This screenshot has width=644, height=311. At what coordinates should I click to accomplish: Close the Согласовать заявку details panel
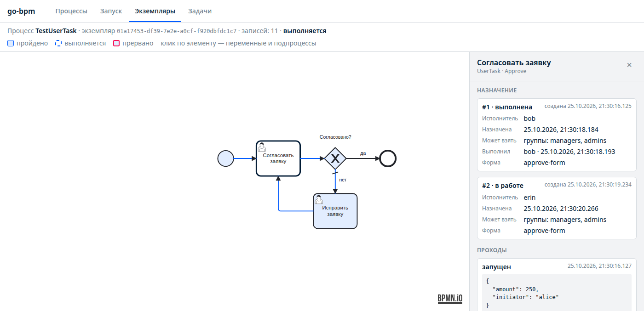[x=629, y=65]
